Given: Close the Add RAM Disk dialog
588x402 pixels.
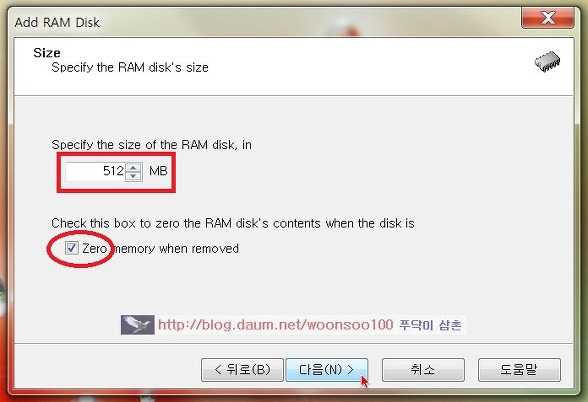Looking at the screenshot, I should click(548, 18).
